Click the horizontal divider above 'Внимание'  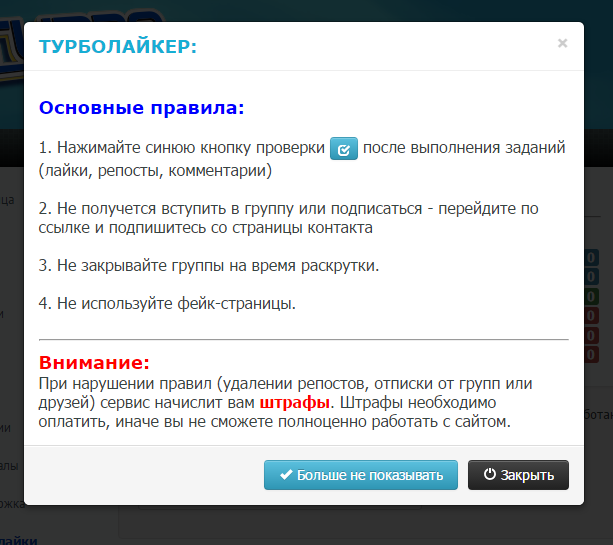click(303, 340)
